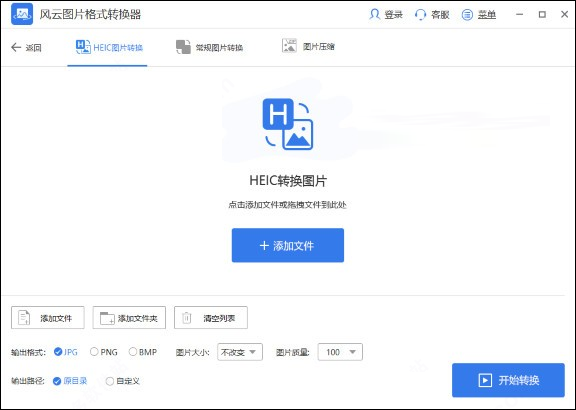Choose 自定义 output path option
576x410 pixels.
click(123, 381)
